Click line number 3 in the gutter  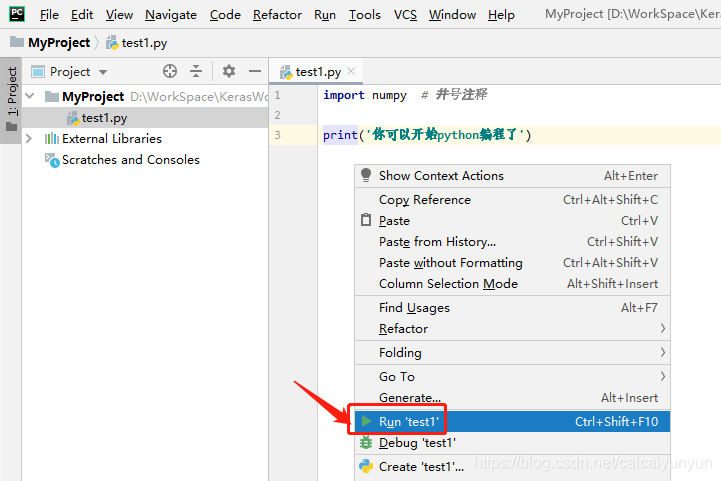click(x=277, y=135)
